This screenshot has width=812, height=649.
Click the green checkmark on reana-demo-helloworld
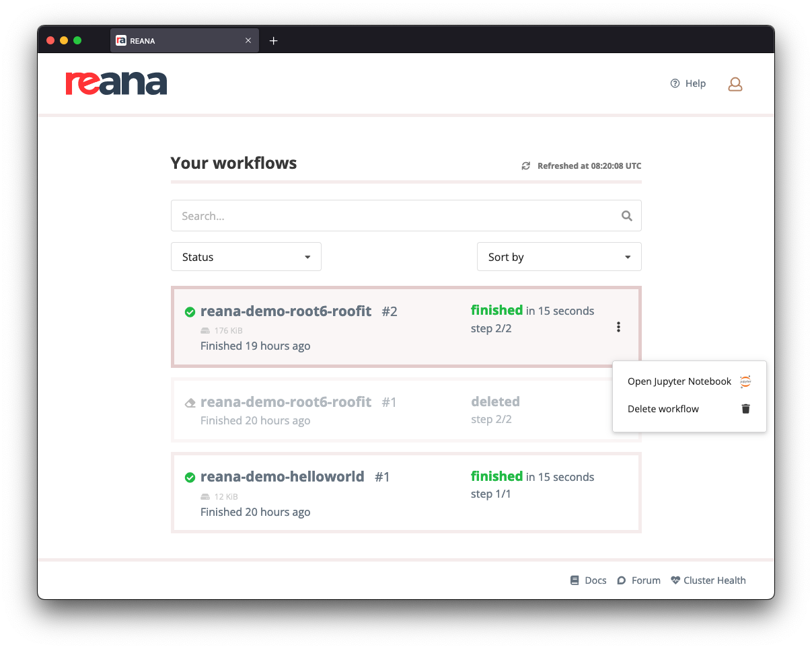(x=190, y=476)
